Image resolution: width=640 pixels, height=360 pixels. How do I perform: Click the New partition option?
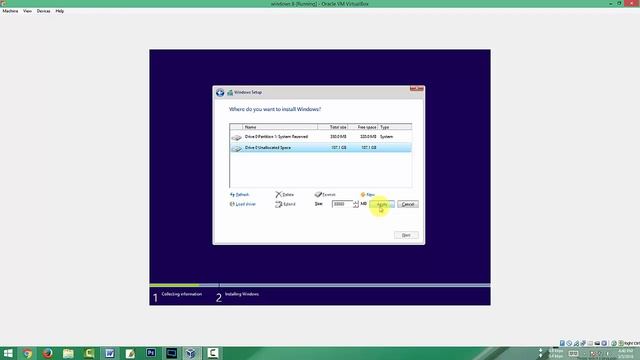(370, 195)
